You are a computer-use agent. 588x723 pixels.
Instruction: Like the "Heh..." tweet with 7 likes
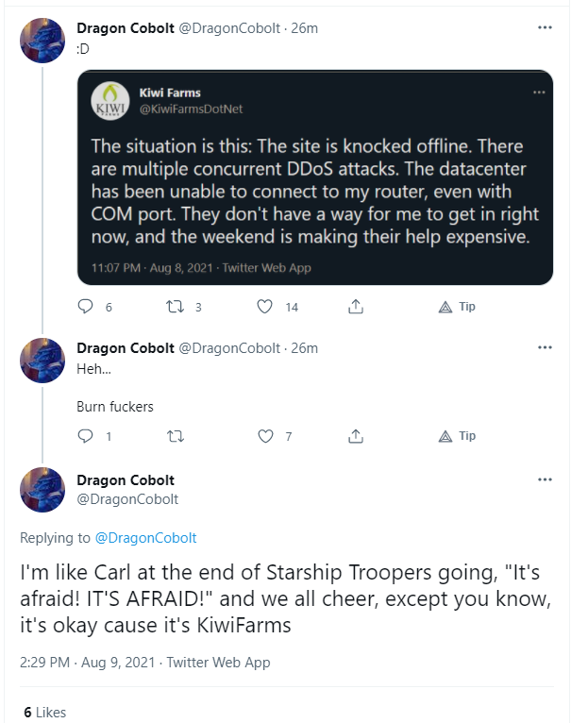[x=265, y=436]
